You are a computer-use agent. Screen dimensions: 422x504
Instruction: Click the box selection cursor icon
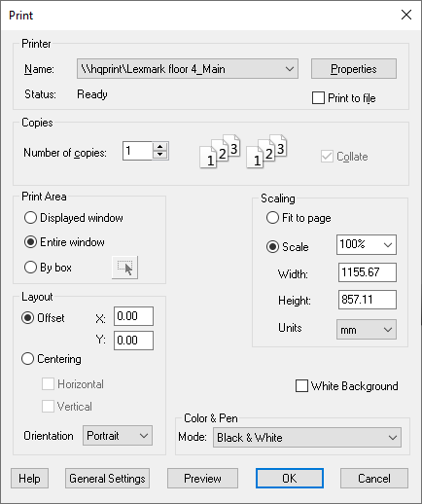(x=124, y=268)
